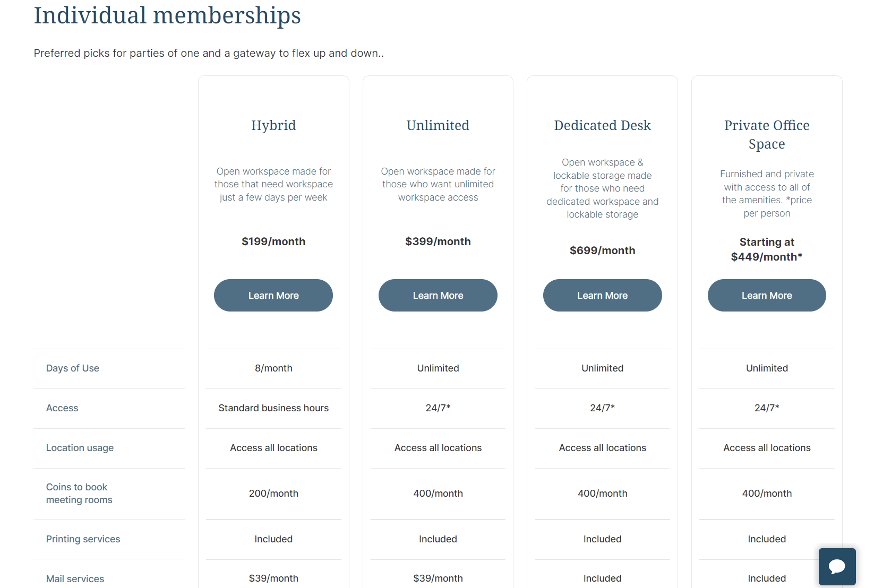The width and height of the screenshot is (874, 588).
Task: Open the chat bubble widget
Action: [x=837, y=566]
